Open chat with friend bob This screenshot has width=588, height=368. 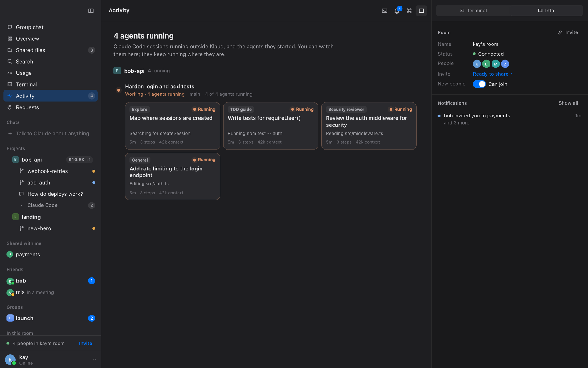click(x=50, y=281)
